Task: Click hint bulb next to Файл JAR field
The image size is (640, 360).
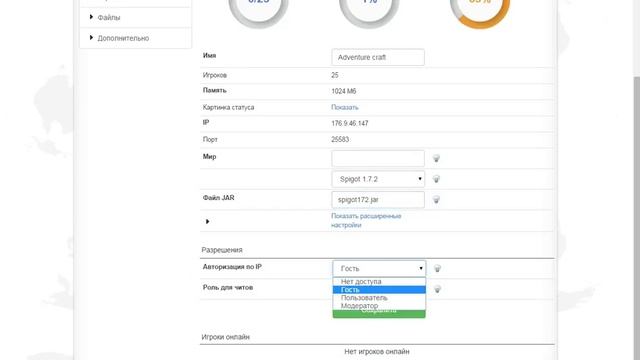Action: 436,200
